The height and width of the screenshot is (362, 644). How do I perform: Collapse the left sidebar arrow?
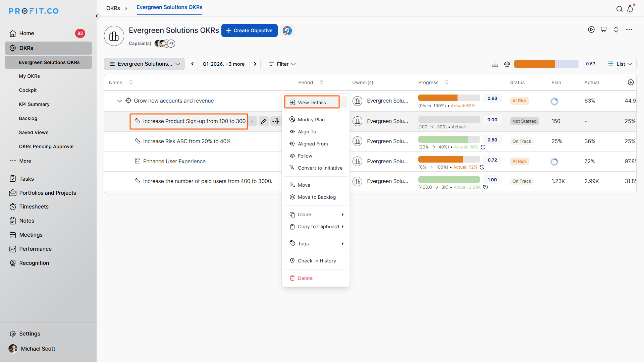coord(97,16)
